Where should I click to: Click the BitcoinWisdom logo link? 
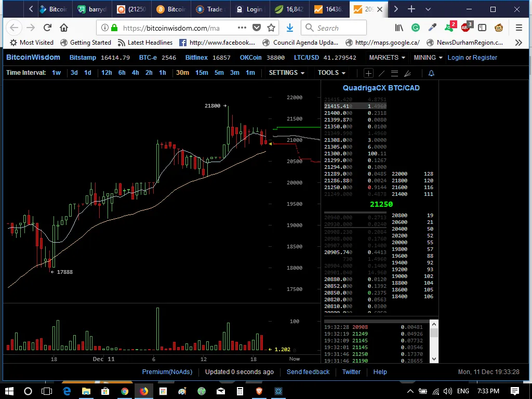coord(33,57)
